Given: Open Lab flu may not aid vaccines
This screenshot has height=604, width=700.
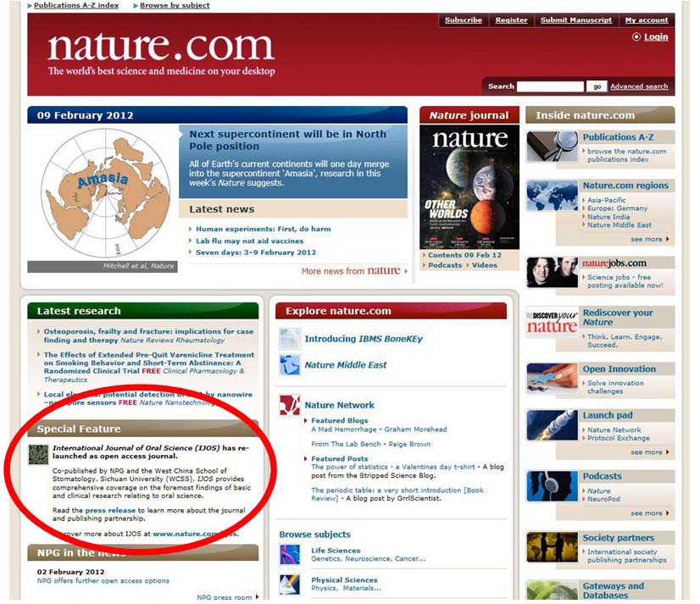Looking at the screenshot, I should pyautogui.click(x=249, y=241).
